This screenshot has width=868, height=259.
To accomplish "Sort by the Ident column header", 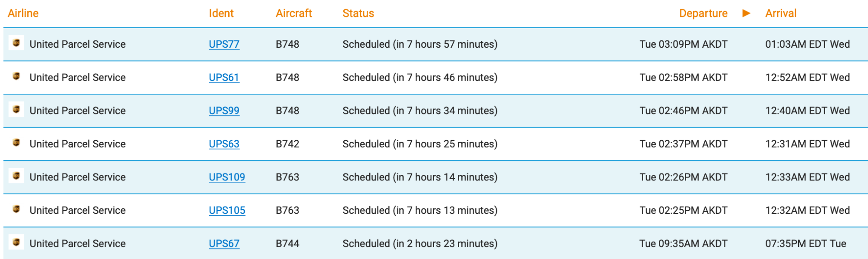I will point(221,13).
